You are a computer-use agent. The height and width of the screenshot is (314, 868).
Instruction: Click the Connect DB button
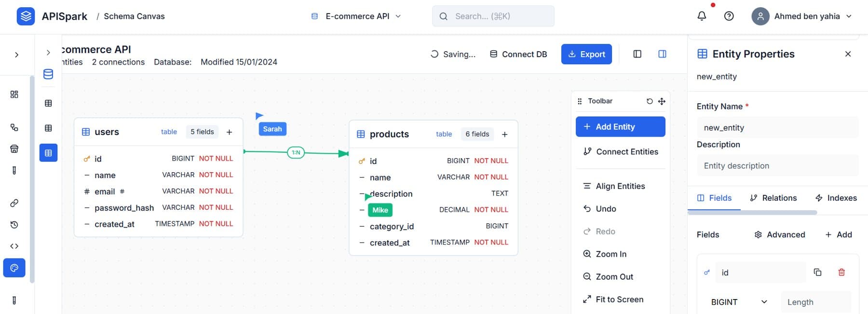[x=518, y=54]
